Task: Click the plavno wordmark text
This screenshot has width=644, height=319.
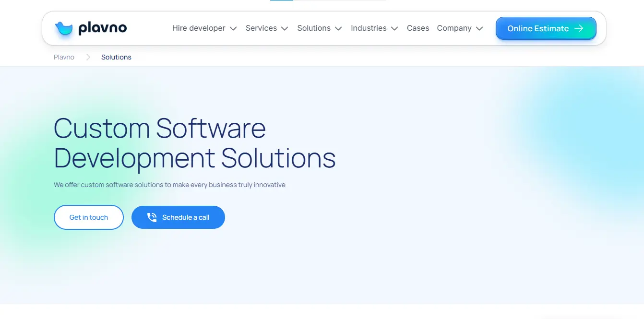Action: tap(102, 28)
